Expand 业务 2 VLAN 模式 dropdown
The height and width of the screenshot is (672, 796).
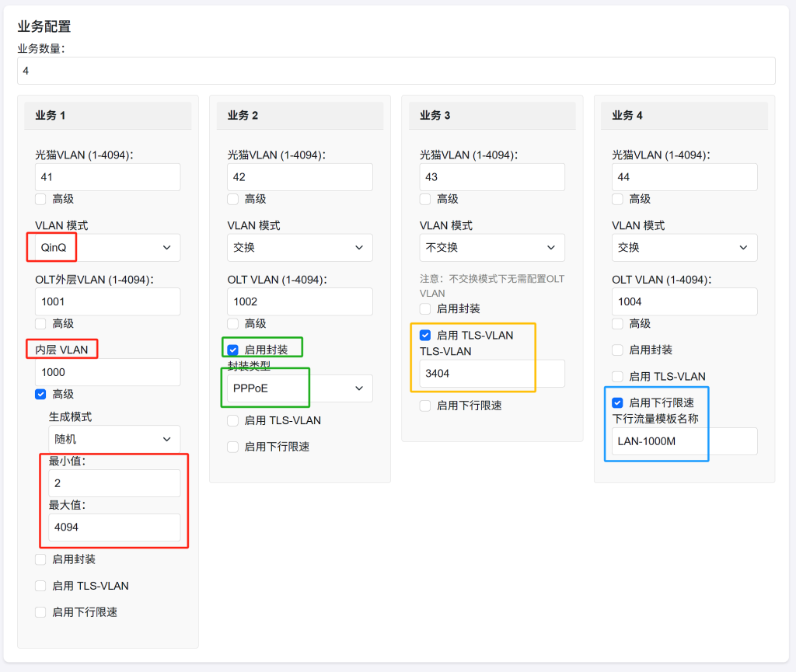299,248
